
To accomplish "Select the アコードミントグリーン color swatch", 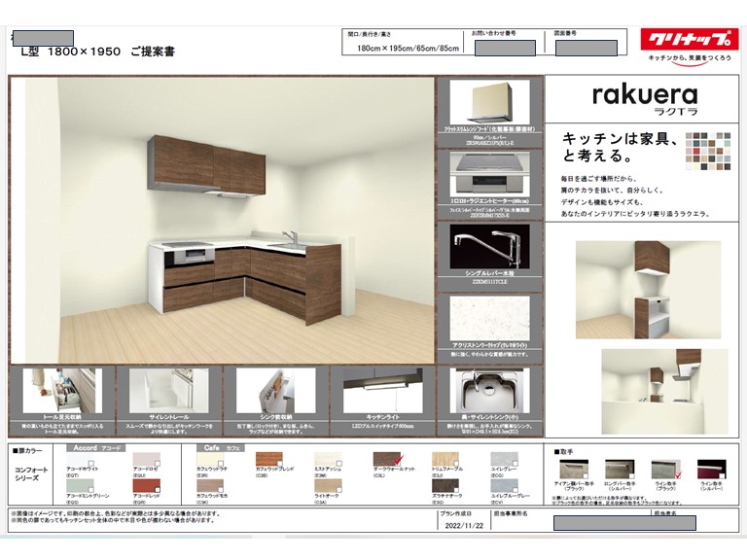I will (x=80, y=486).
